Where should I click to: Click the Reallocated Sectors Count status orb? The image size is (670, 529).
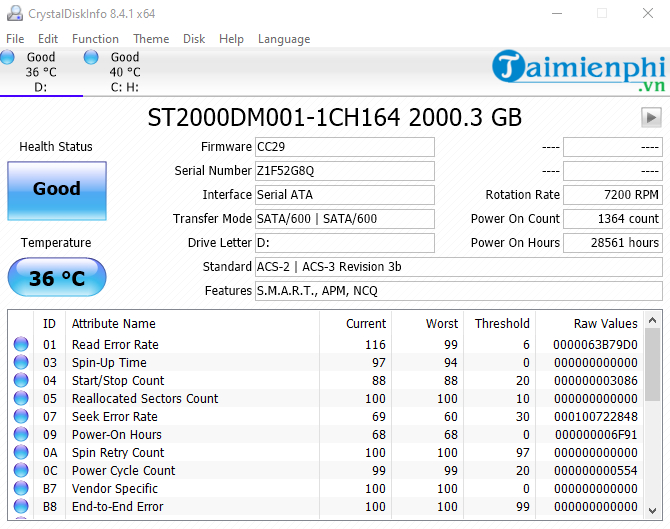(21, 399)
